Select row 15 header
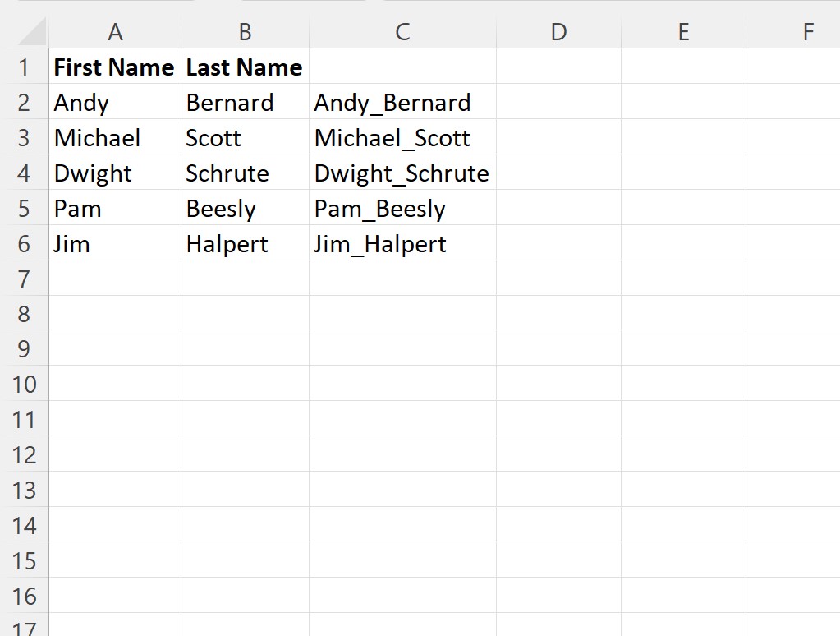 pyautogui.click(x=24, y=561)
